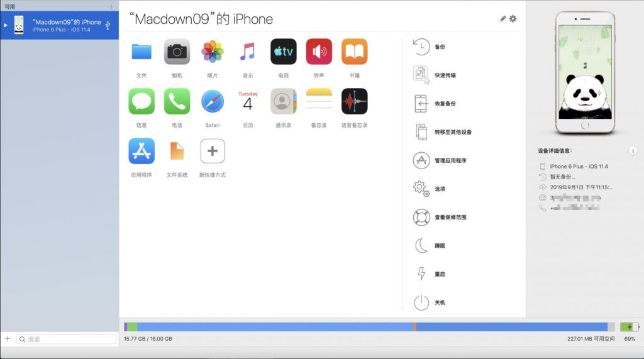The height and width of the screenshot is (359, 644).
Task: Click the iPhone screen preview thumbnail
Action: coord(586,73)
